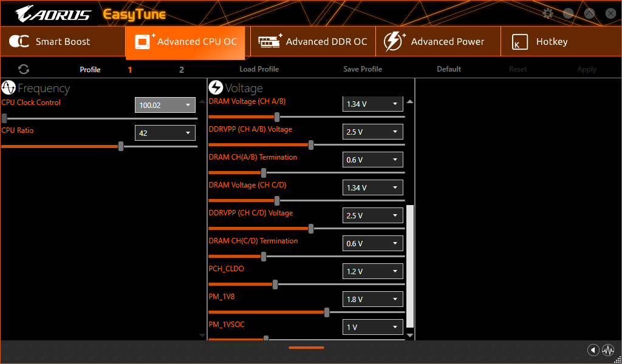Click the PM_1VSOC label
Image resolution: width=622 pixels, height=364 pixels.
(227, 325)
